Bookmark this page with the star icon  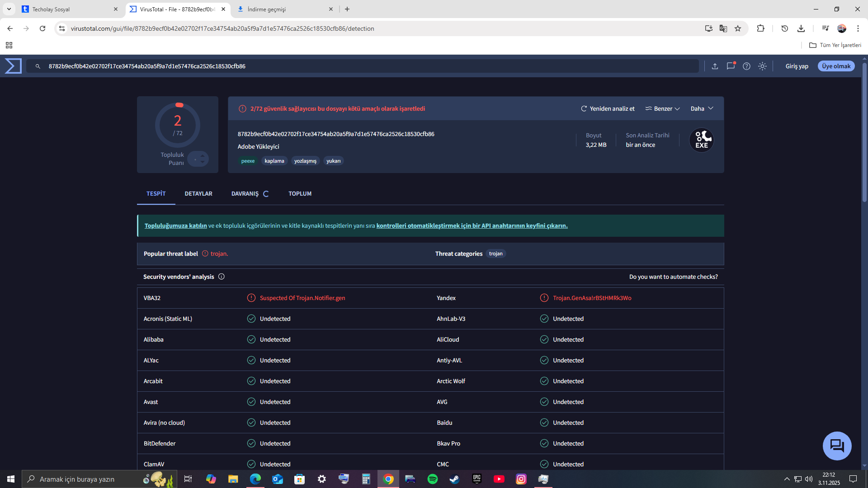point(738,28)
